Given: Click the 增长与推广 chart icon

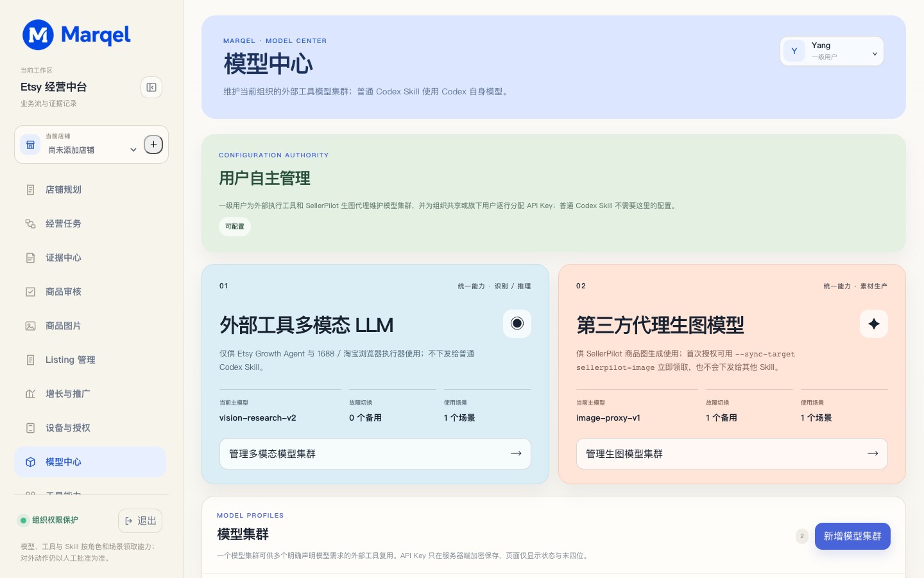Looking at the screenshot, I should (x=30, y=394).
